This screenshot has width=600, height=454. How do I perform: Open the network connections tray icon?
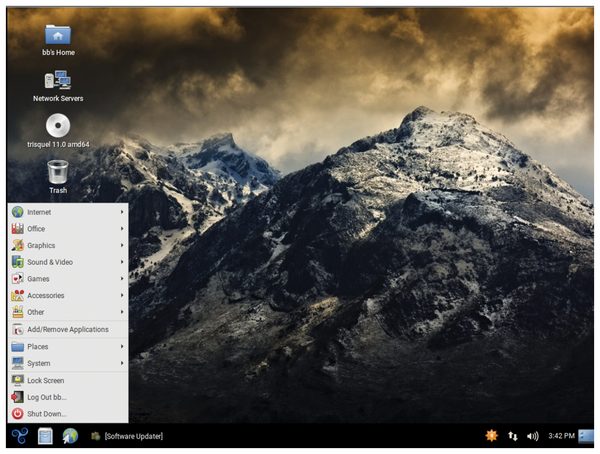coord(512,436)
